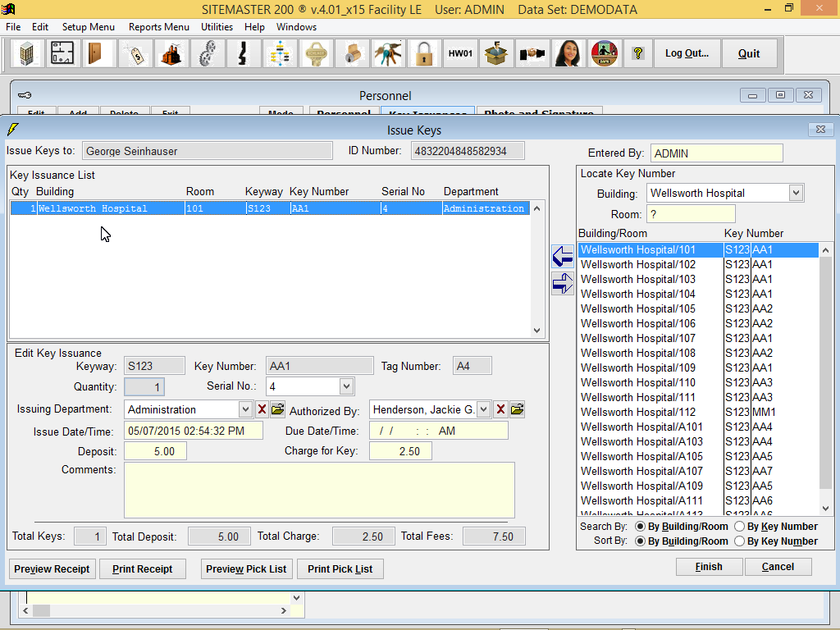
Task: Open the Help menu
Action: [254, 27]
